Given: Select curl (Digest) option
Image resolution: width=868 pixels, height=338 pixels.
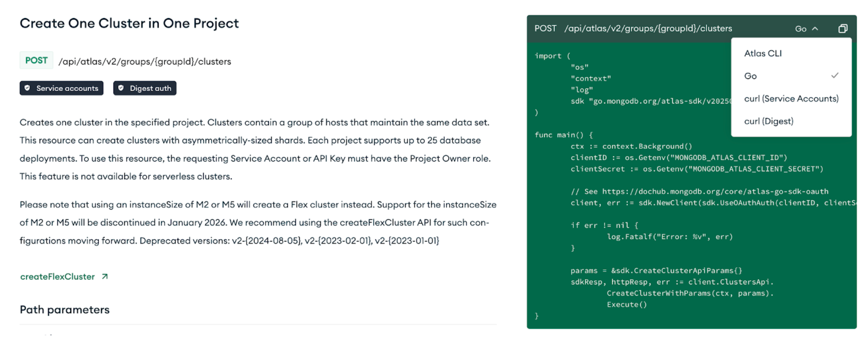Looking at the screenshot, I should click(x=791, y=121).
